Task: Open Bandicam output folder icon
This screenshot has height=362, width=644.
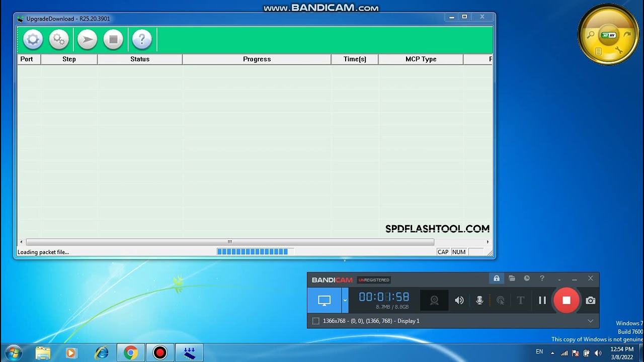Action: click(512, 279)
